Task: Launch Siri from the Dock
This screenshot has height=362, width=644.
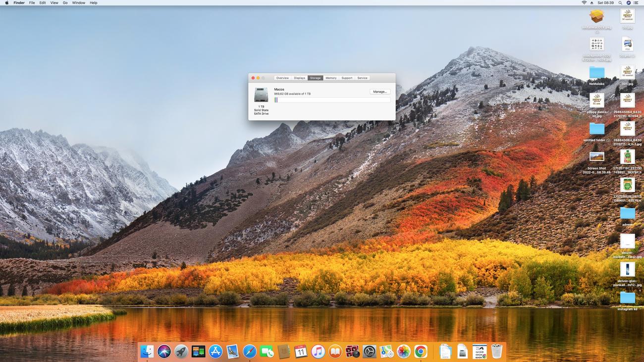Action: (x=164, y=351)
